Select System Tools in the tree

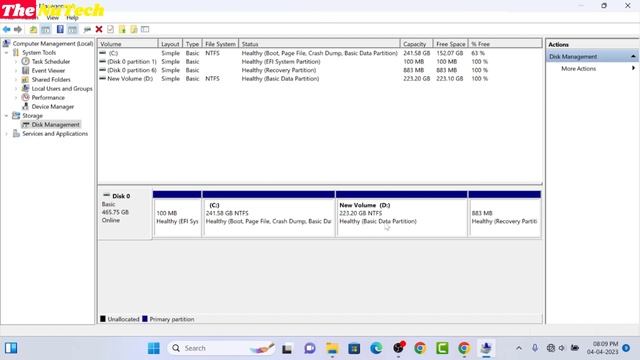point(39,52)
